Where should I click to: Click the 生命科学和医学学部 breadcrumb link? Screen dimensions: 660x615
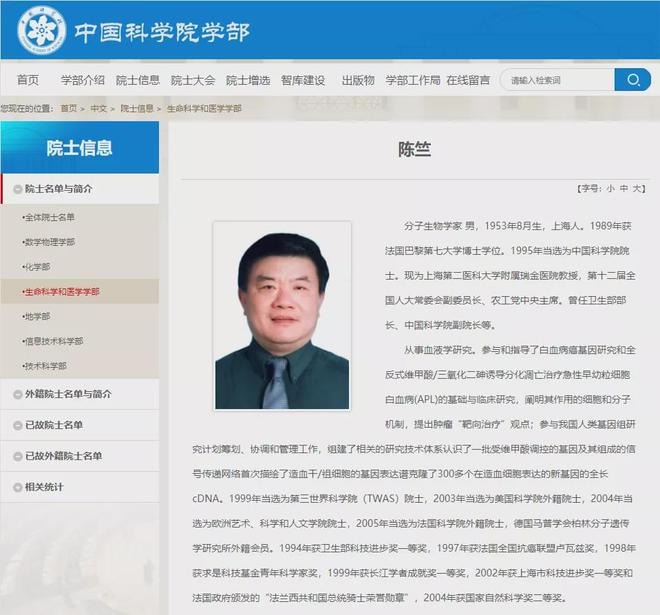point(204,109)
